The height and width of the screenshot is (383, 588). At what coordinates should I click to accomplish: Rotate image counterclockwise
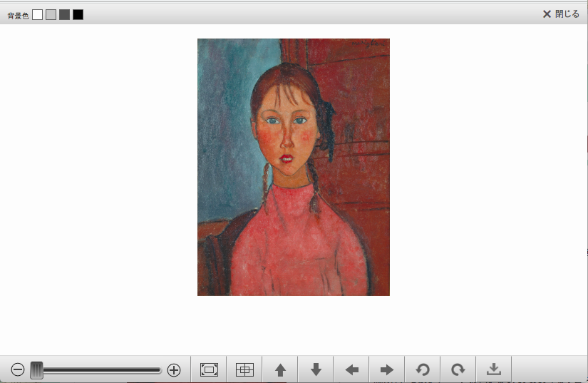(423, 370)
